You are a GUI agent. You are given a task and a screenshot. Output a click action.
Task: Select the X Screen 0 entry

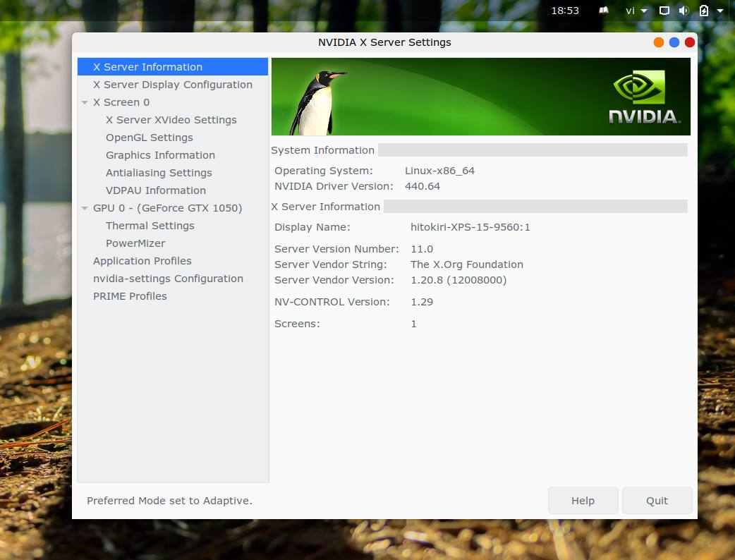pyautogui.click(x=121, y=102)
